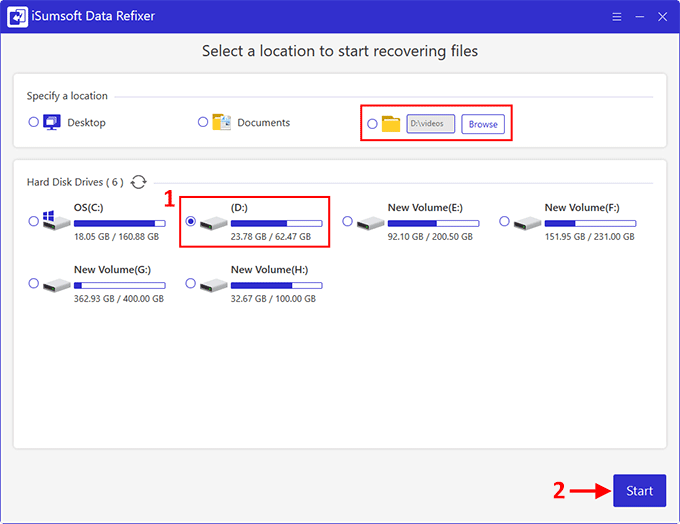Click the 151.95 GB / 231.00 GB text
The width and height of the screenshot is (680, 524).
(590, 237)
